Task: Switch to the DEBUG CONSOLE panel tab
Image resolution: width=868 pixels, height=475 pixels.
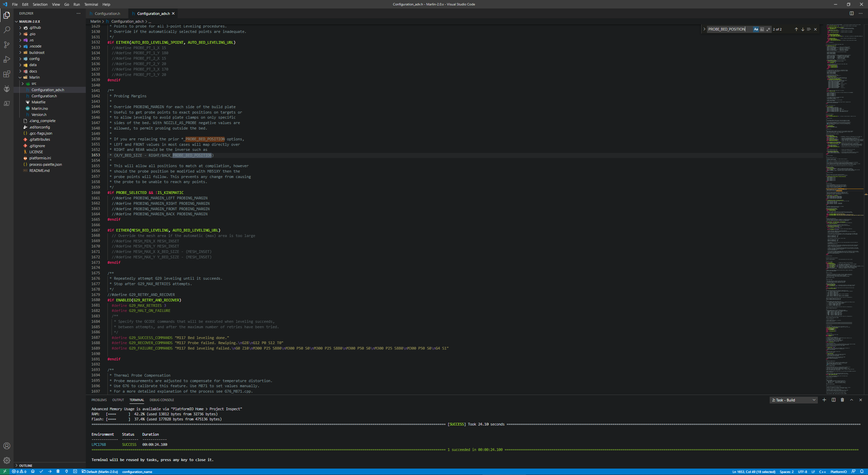Action: tap(162, 400)
